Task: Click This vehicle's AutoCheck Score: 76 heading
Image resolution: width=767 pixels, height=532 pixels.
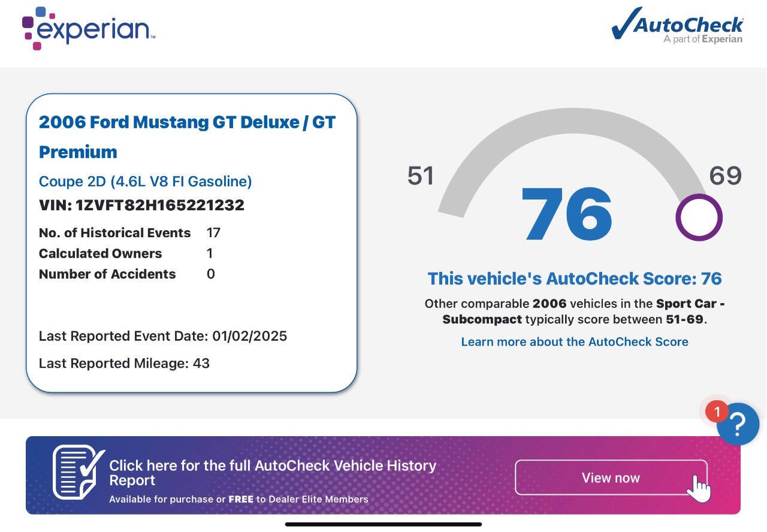Action: pos(575,279)
